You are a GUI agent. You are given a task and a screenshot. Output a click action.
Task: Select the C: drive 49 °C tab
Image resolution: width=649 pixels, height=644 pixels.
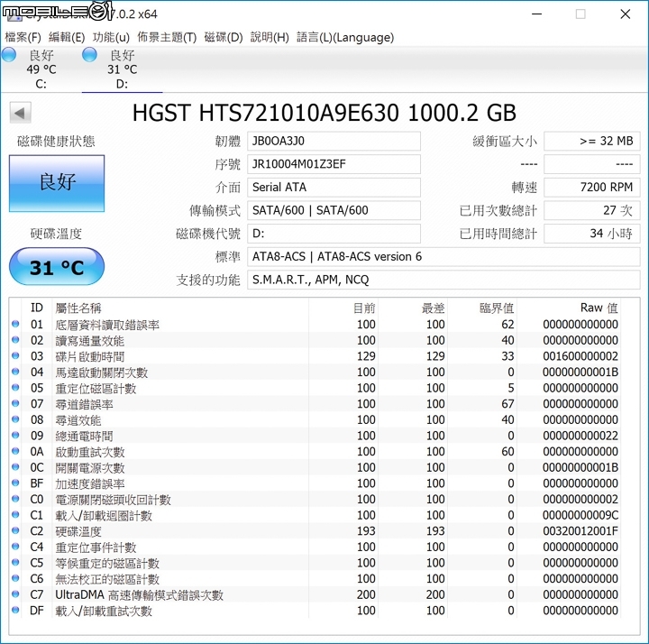[41, 69]
